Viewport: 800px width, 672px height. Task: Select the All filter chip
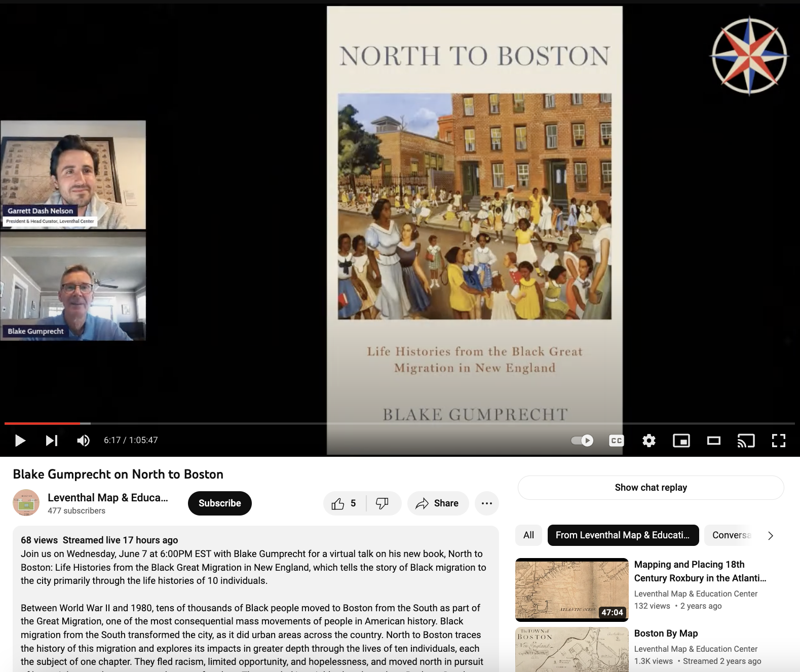pyautogui.click(x=529, y=535)
